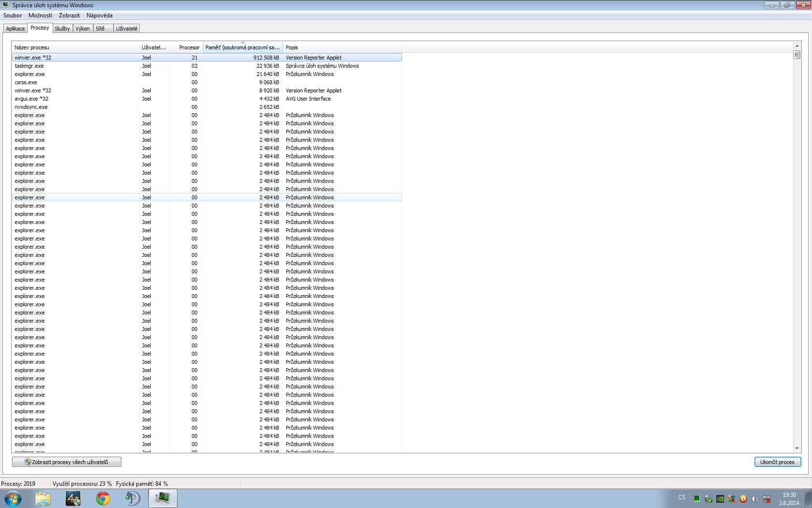Image resolution: width=812 pixels, height=508 pixels.
Task: Select the csrss.exe process row
Action: pos(207,82)
